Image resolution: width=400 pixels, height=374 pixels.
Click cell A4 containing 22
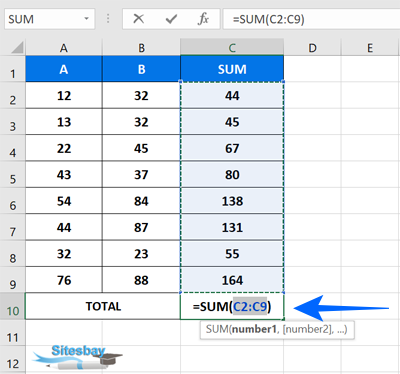(x=64, y=148)
